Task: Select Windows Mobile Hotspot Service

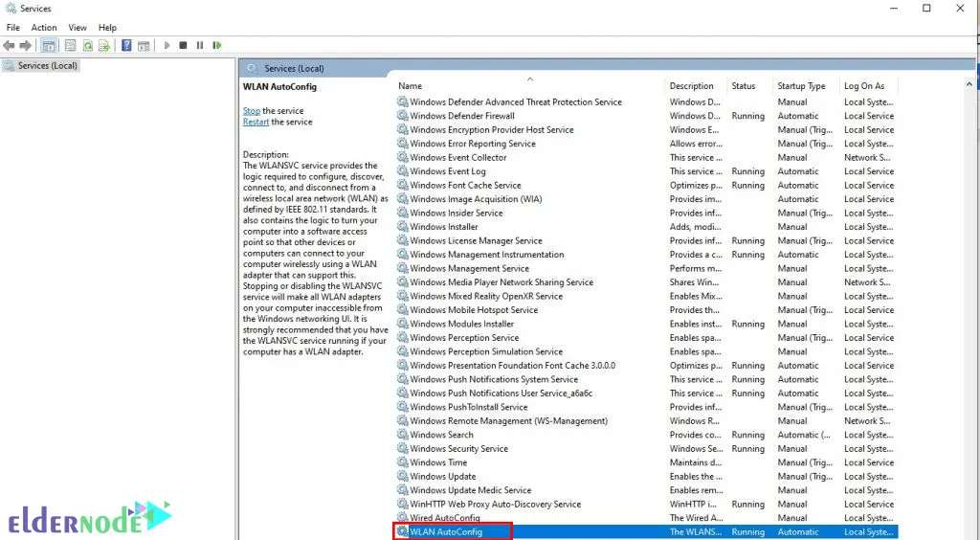Action: [646, 310]
